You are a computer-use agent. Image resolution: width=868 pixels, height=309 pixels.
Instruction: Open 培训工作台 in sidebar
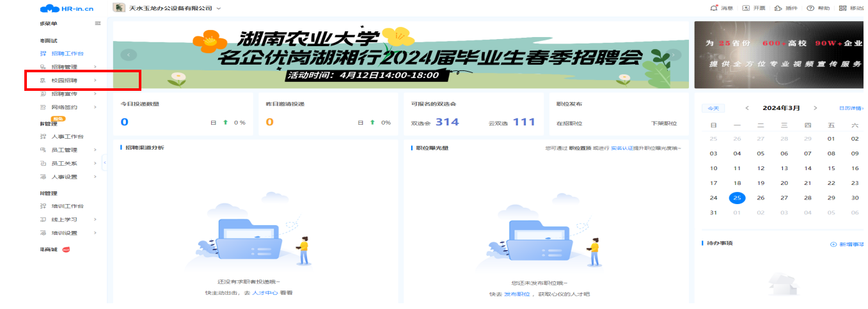coord(67,206)
